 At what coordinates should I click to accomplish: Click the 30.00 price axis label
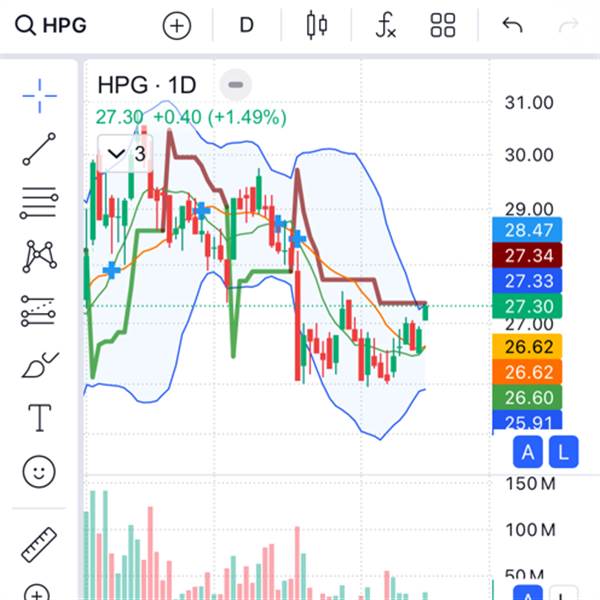coord(529,155)
